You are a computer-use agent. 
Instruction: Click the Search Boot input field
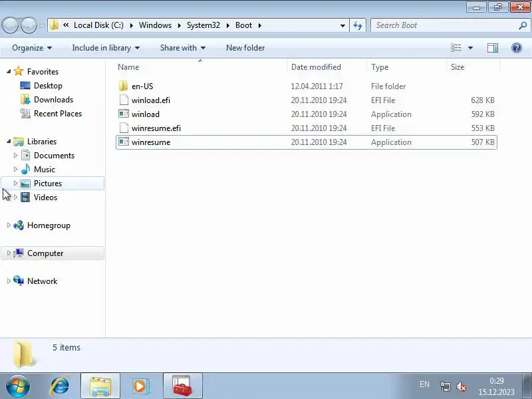tap(444, 25)
